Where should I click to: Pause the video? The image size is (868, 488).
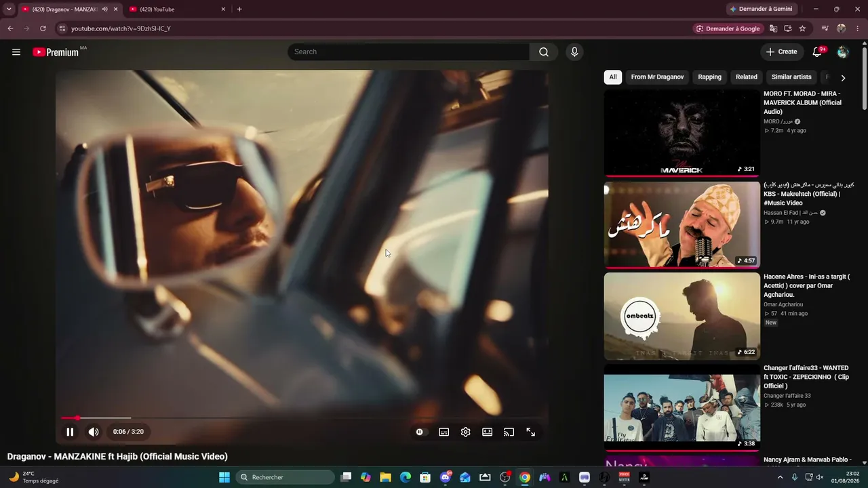70,432
